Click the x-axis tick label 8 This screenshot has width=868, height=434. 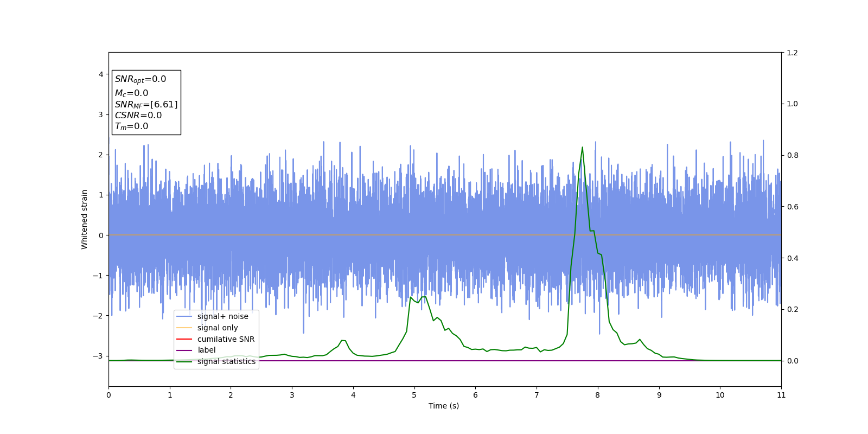598,395
